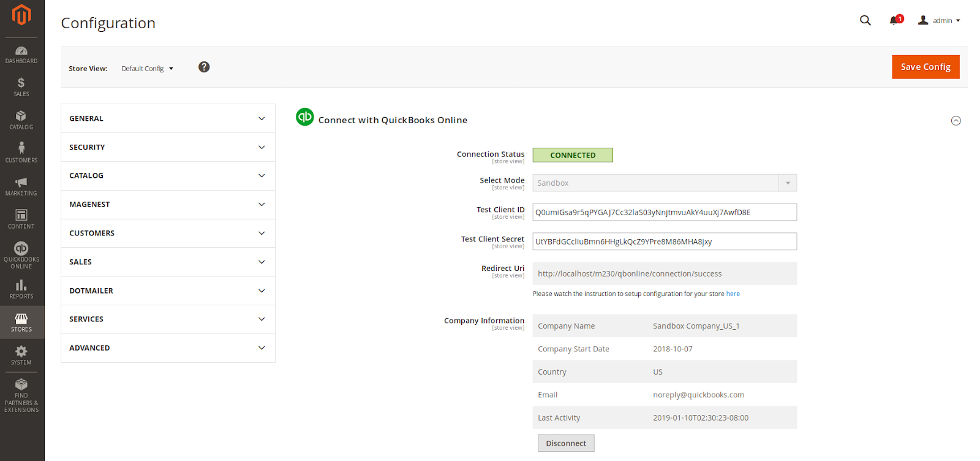Click the 'Company Information' label

point(484,320)
